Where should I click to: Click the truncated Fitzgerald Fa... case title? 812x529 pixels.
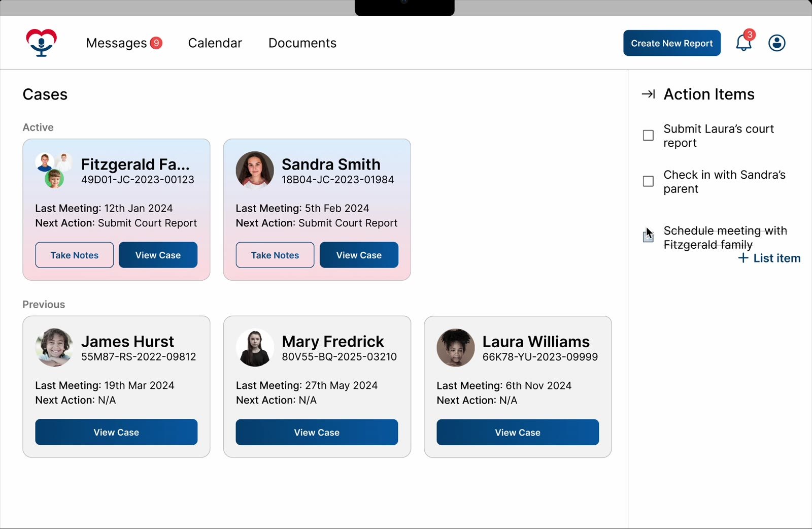point(136,164)
